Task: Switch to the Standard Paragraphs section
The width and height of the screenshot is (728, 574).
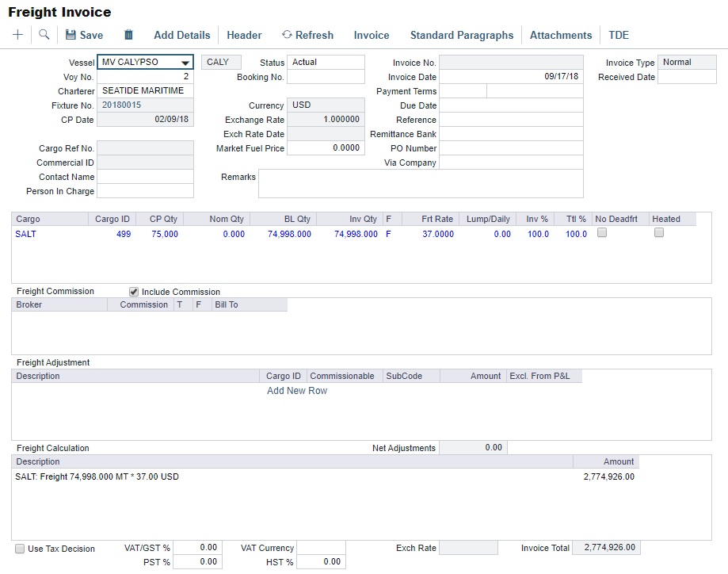Action: click(462, 35)
